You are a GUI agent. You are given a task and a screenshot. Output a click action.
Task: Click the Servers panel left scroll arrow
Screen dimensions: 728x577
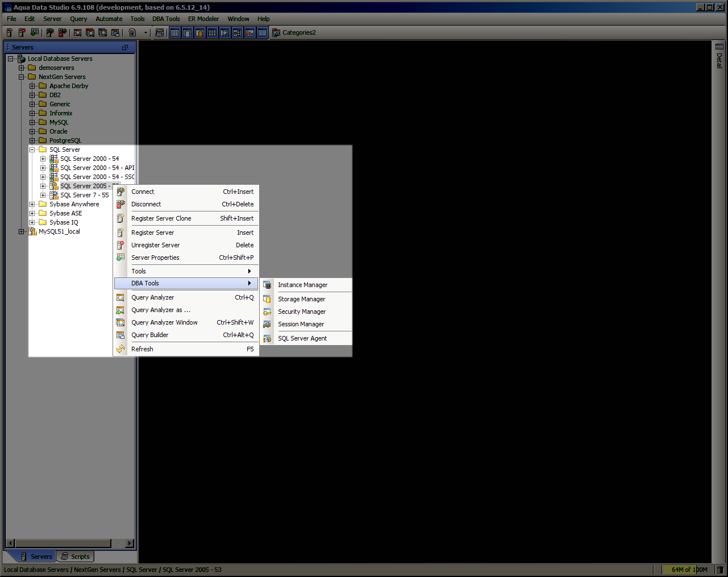10,543
